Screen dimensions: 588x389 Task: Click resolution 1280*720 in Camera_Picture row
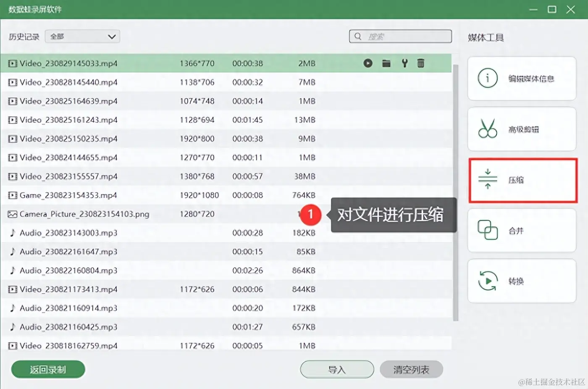[x=197, y=214]
